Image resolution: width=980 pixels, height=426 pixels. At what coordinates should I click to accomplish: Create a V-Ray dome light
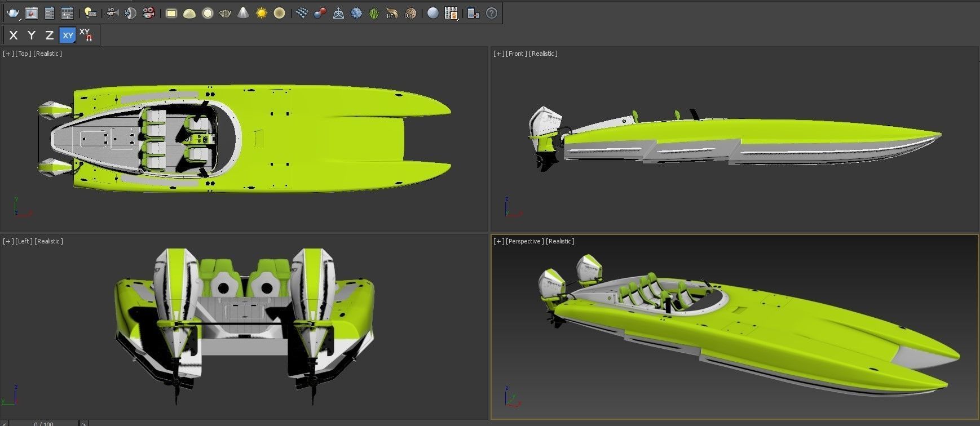pos(189,13)
